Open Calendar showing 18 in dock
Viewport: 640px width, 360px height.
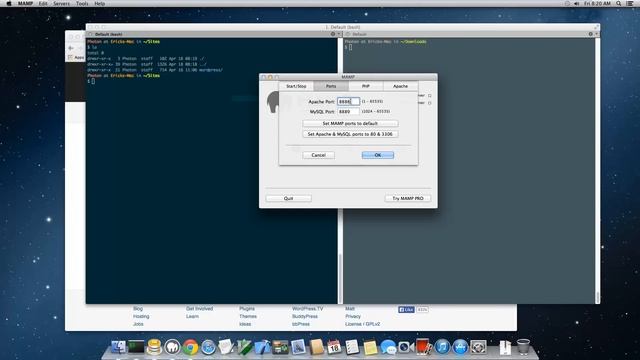click(334, 347)
